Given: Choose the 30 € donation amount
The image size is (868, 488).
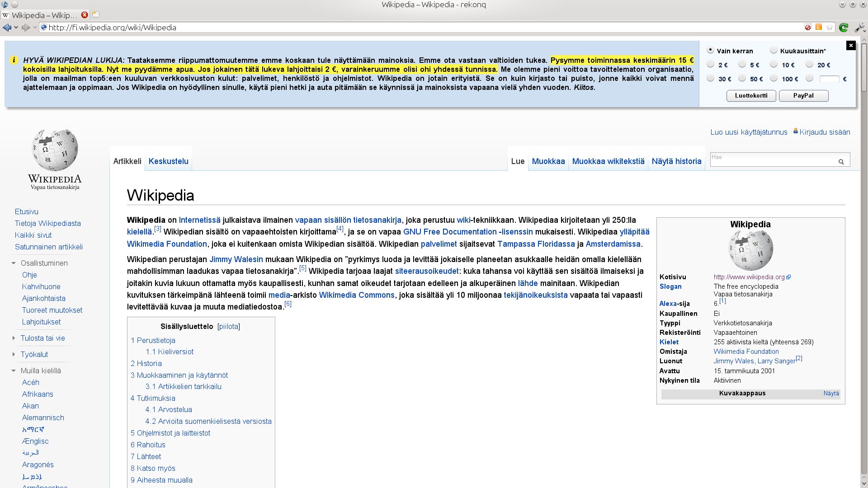Looking at the screenshot, I should (711, 78).
